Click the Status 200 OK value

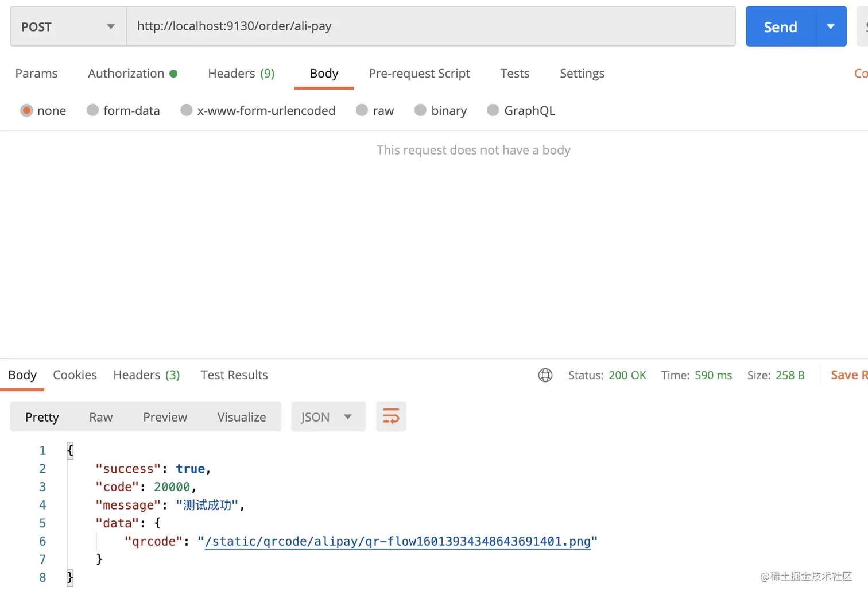(627, 375)
